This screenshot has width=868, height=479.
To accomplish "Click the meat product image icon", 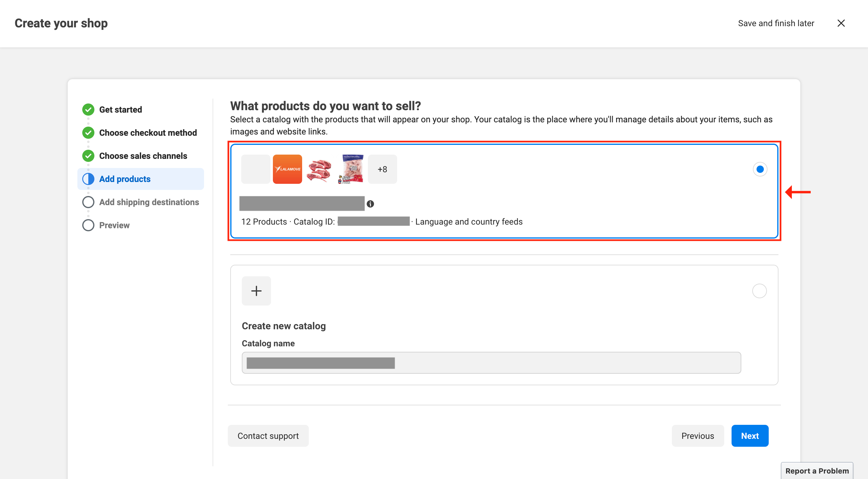I will click(319, 169).
